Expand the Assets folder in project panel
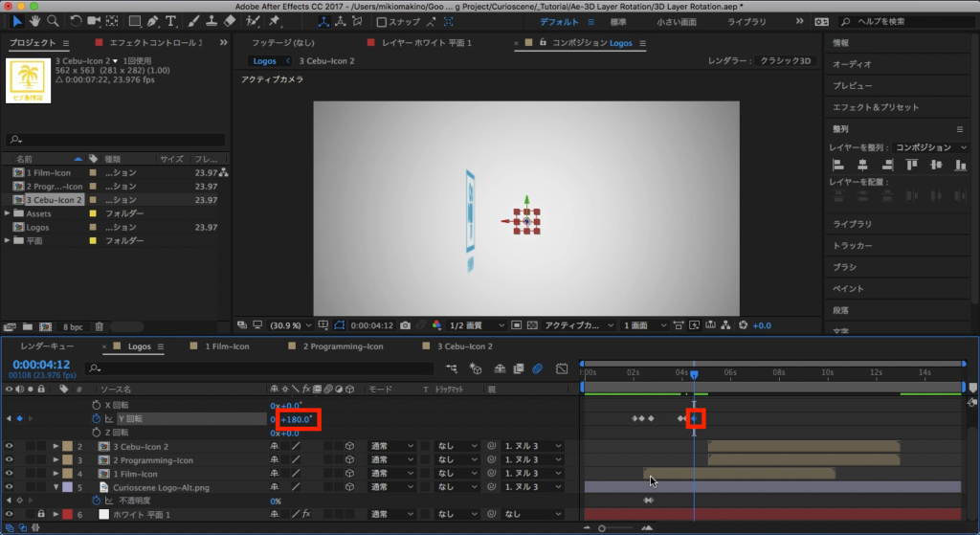The image size is (980, 535). (9, 213)
